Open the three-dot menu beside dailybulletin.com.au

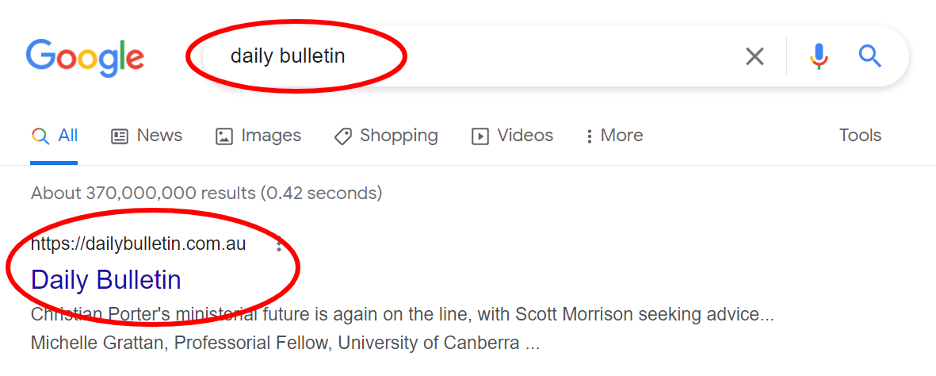pyautogui.click(x=279, y=245)
